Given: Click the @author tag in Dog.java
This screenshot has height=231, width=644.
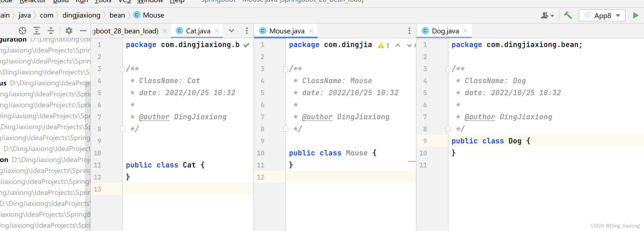Looking at the screenshot, I should [480, 117].
